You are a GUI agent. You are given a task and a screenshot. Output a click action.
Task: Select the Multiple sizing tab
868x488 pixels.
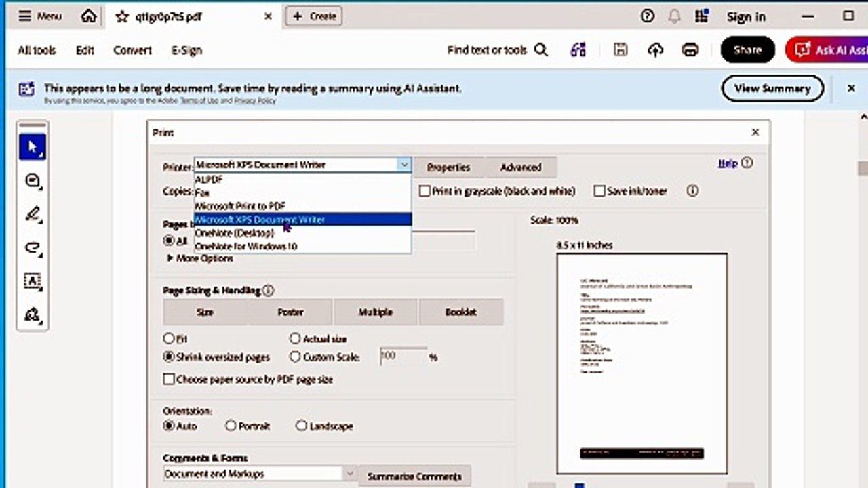pos(376,312)
